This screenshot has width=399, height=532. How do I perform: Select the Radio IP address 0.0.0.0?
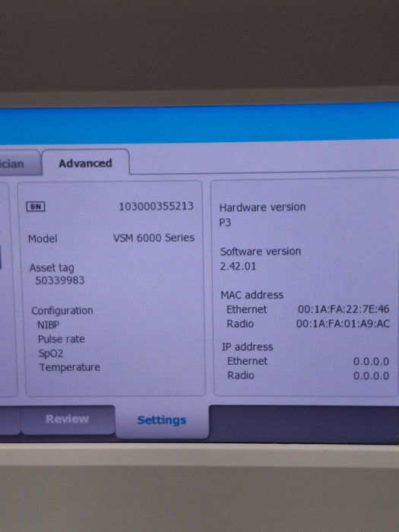(371, 375)
